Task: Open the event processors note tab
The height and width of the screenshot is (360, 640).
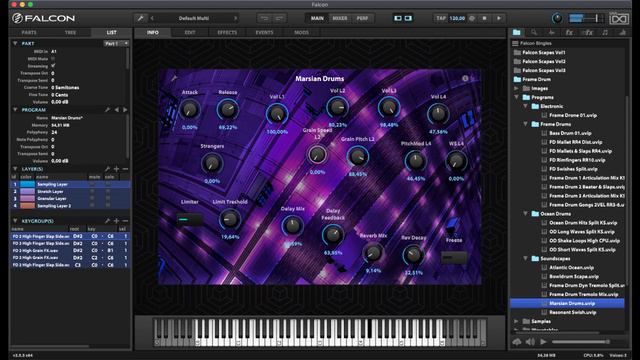Action: [605, 32]
